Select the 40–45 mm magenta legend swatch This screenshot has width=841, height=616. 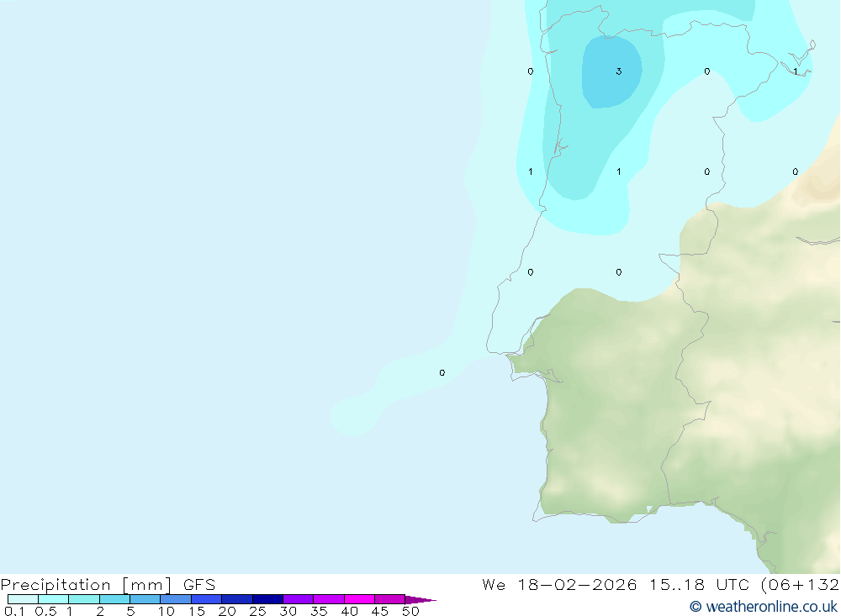pos(359,599)
